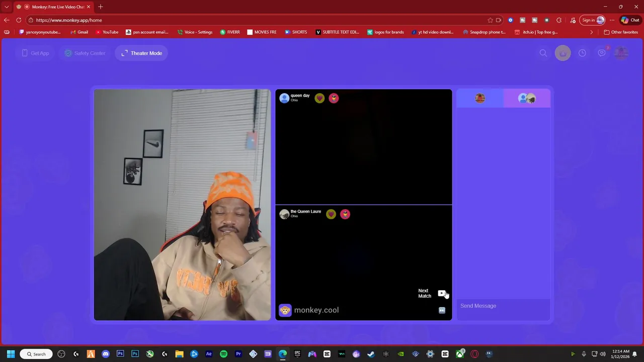The image size is (644, 362).
Task: Open the Monkey profile avatar
Action: (x=621, y=53)
